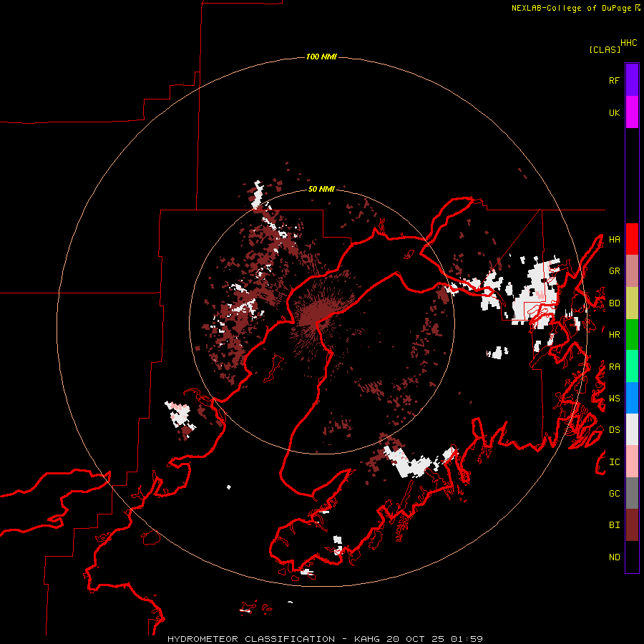This screenshot has height=644, width=644.
Task: Click the mint green RA legend swatch
Action: point(632,366)
